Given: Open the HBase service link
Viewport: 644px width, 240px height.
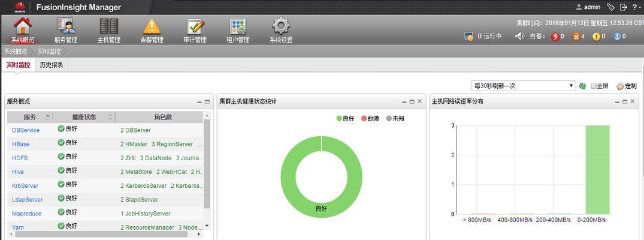Looking at the screenshot, I should [20, 144].
